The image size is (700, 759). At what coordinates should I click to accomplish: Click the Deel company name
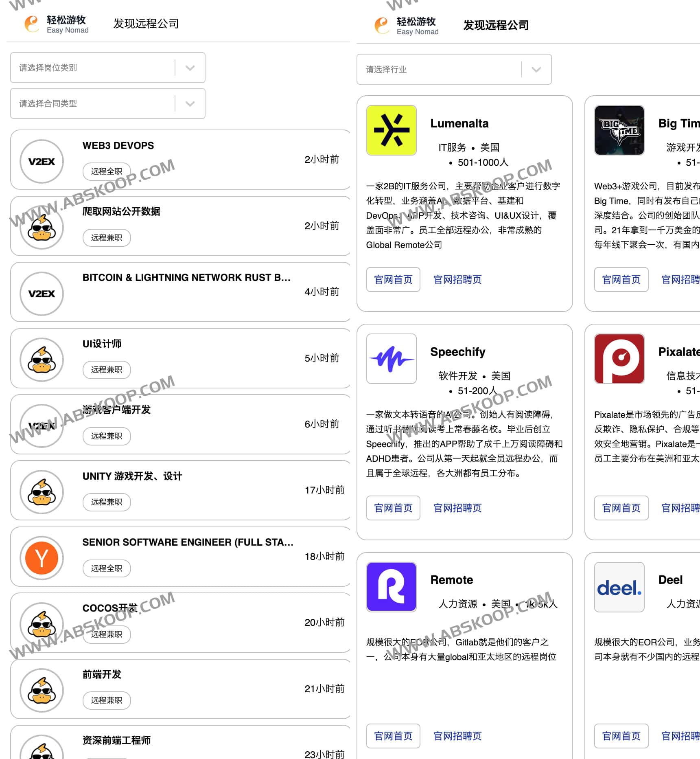point(671,580)
